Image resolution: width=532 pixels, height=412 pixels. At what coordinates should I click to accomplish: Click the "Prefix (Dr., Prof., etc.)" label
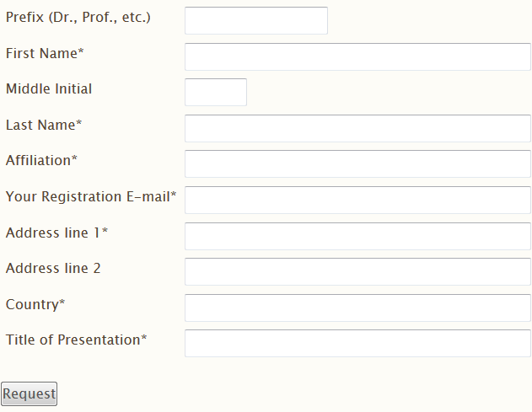click(x=78, y=18)
